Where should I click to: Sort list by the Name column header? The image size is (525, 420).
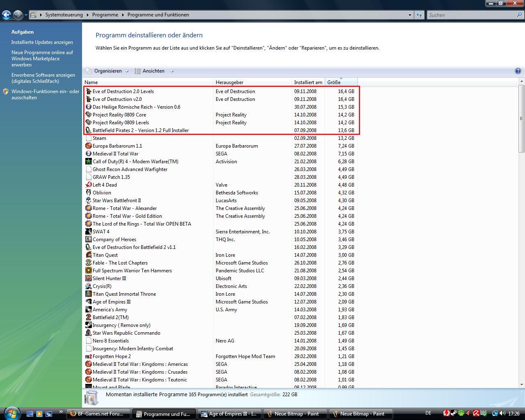click(x=148, y=82)
